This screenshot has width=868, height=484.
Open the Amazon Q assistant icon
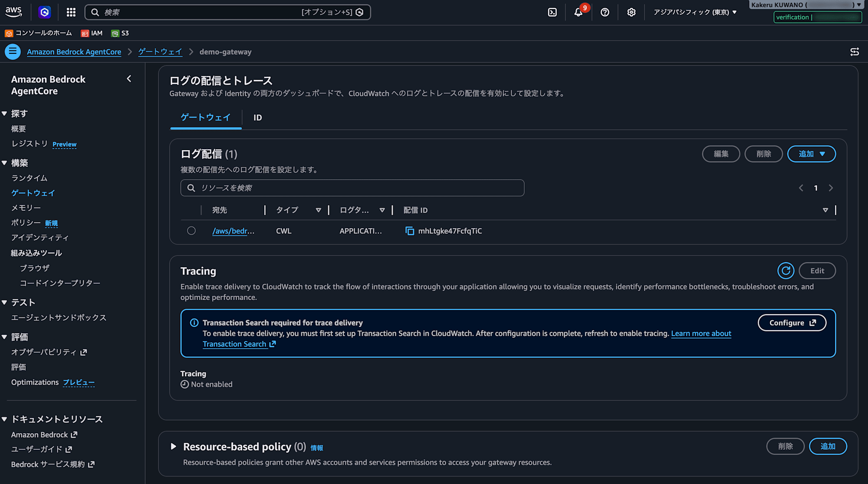click(x=44, y=12)
